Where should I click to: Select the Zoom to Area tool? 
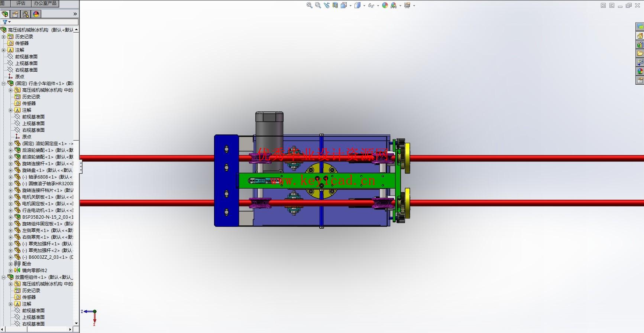click(x=318, y=5)
